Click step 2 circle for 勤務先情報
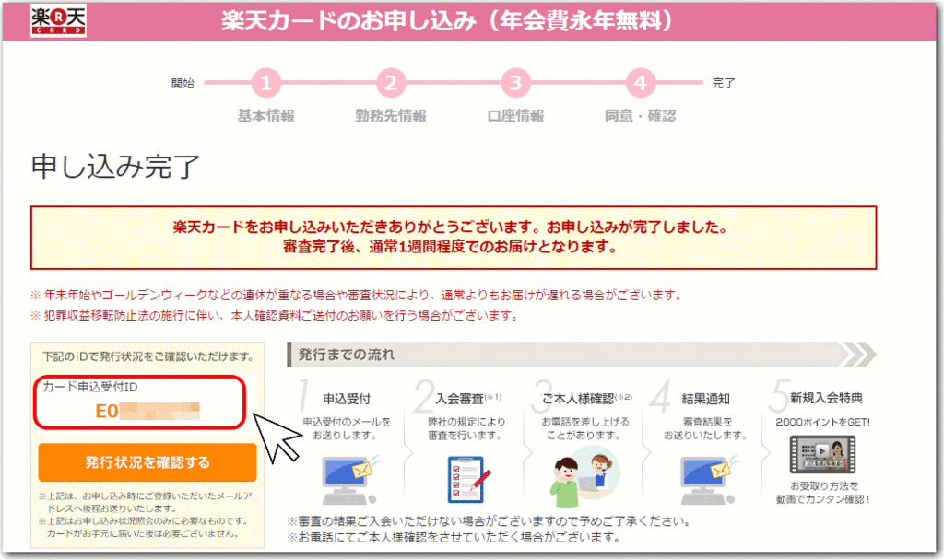The width and height of the screenshot is (944, 560). 391,82
